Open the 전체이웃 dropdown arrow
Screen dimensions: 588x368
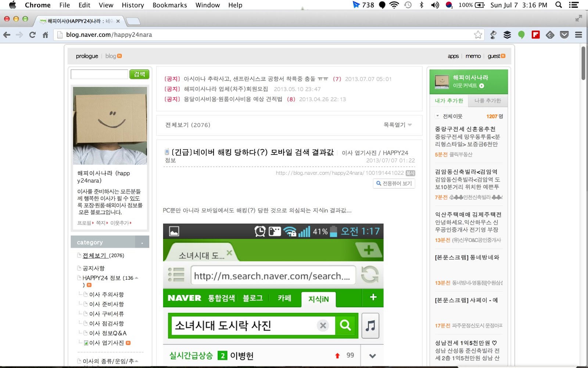[437, 116]
